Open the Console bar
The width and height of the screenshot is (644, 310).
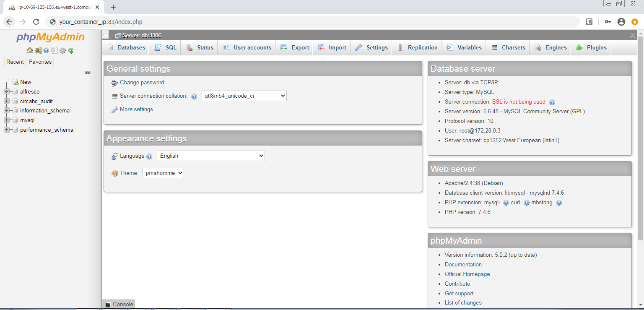click(x=119, y=305)
